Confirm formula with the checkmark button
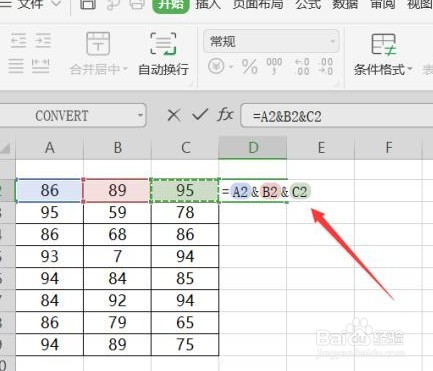433x371 pixels. [200, 115]
